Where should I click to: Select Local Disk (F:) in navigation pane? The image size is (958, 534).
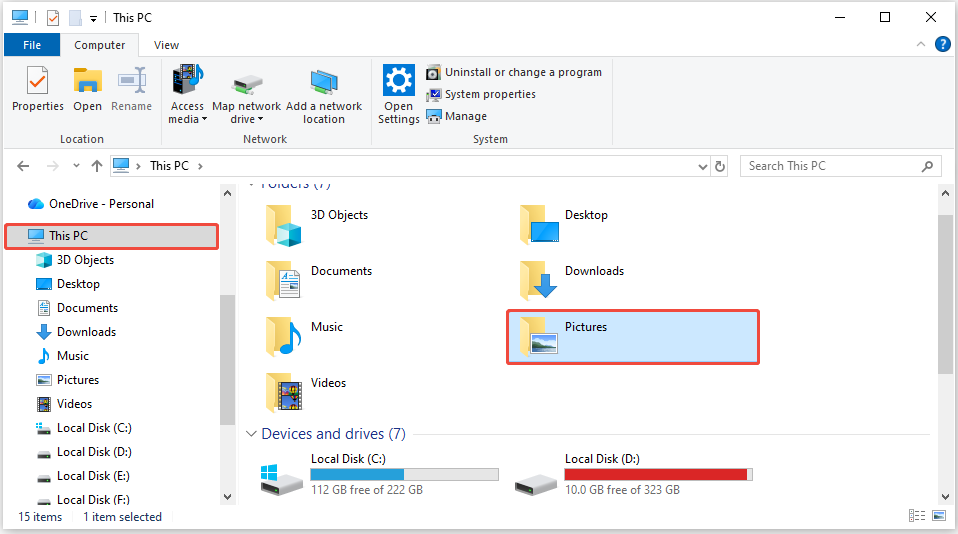tap(83, 500)
